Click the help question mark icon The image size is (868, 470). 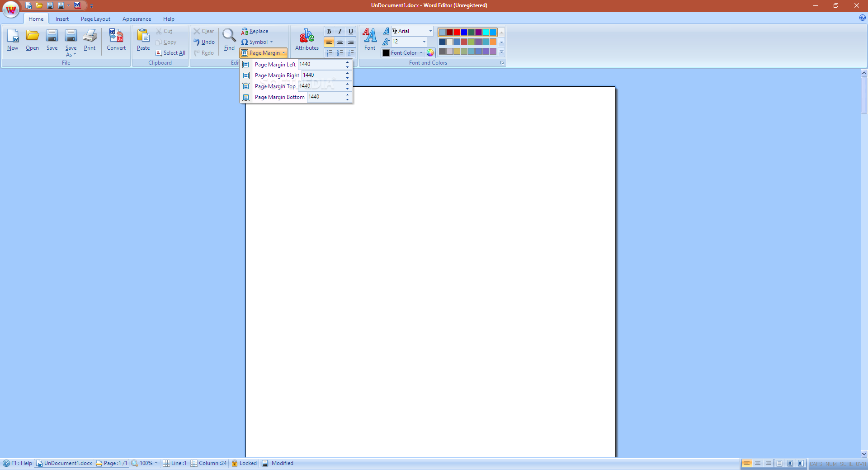(863, 18)
